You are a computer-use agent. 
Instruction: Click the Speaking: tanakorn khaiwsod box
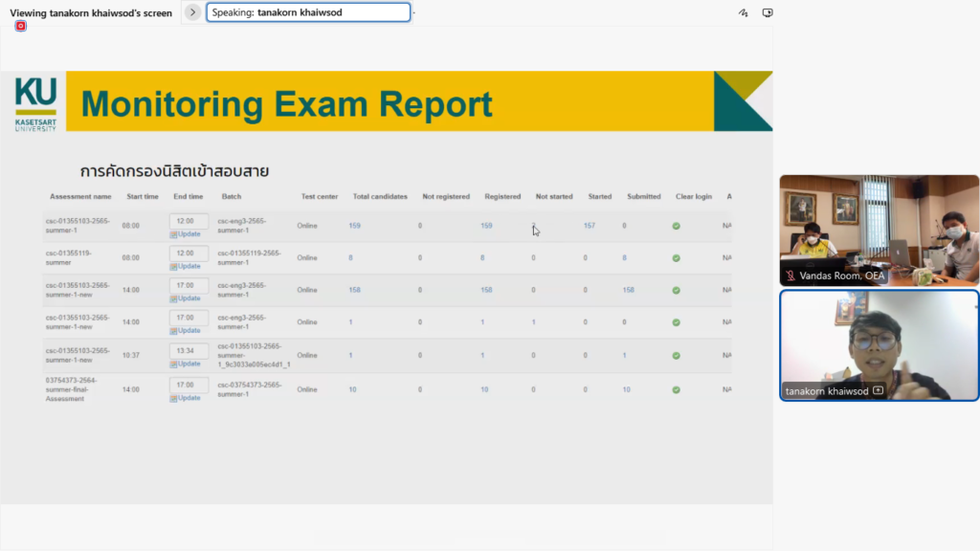point(308,12)
